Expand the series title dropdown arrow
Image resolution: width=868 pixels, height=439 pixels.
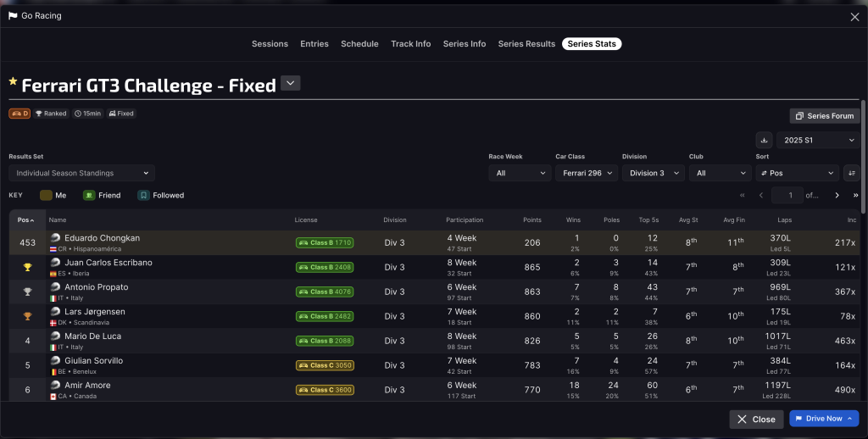(x=291, y=83)
